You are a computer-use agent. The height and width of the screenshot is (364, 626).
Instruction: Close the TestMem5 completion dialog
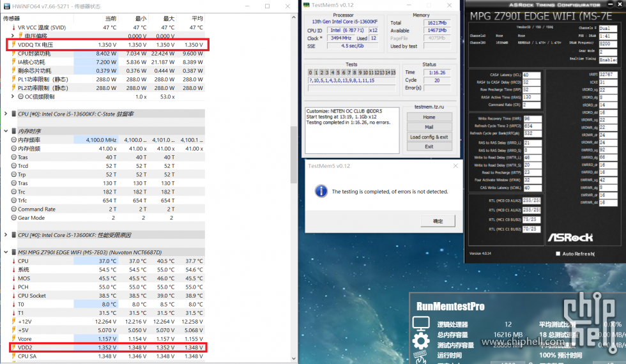(455, 165)
